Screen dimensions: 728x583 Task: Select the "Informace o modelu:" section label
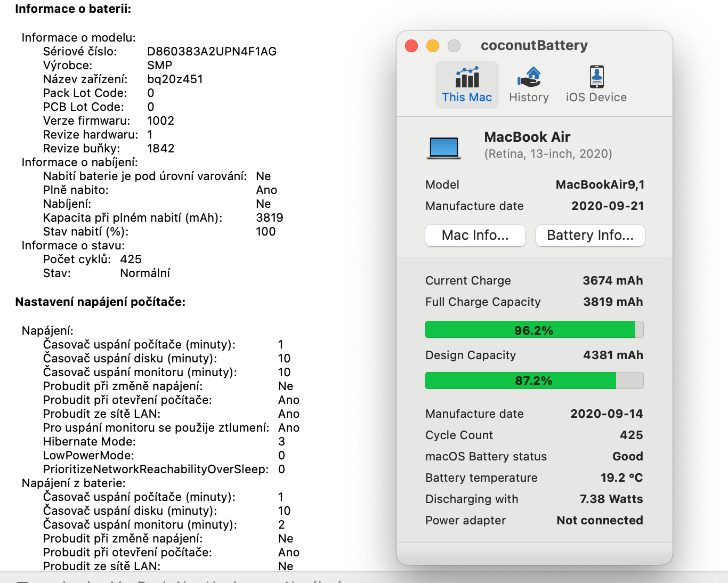click(79, 38)
